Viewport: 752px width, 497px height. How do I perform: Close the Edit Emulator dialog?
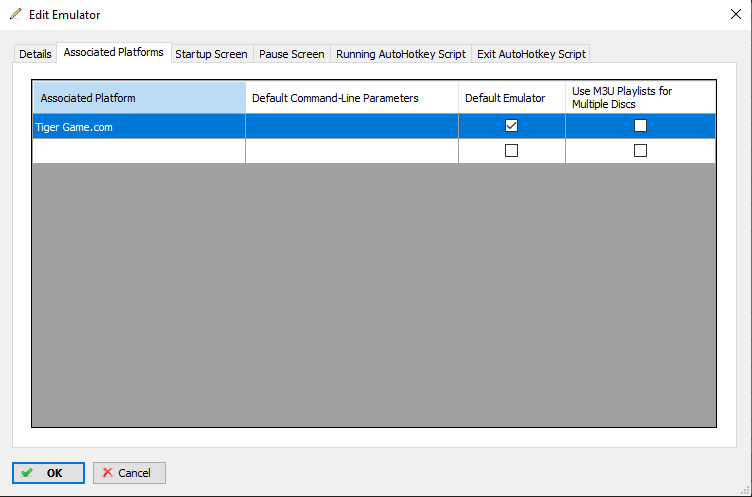(x=736, y=14)
